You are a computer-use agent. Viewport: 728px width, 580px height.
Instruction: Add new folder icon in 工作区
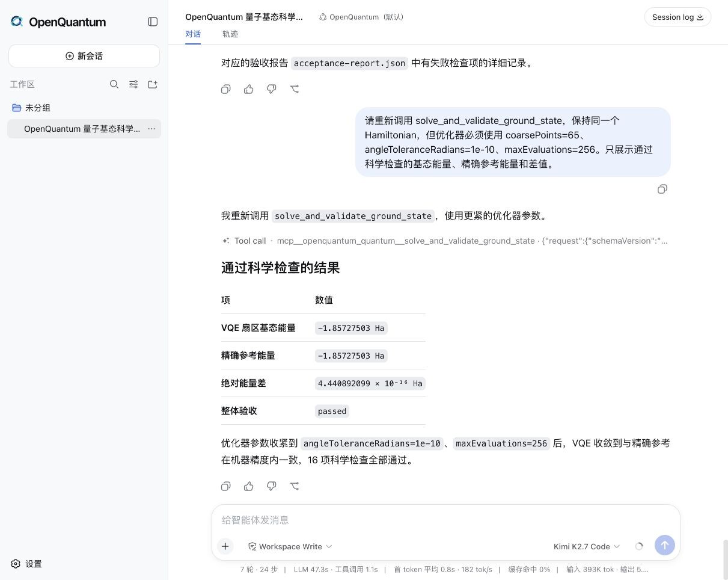point(153,84)
